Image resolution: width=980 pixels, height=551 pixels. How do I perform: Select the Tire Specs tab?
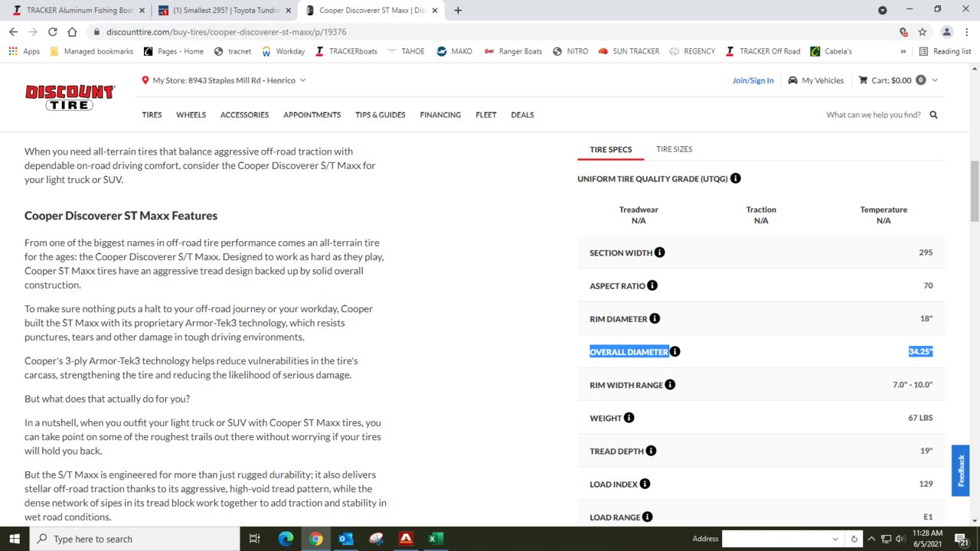coord(611,149)
